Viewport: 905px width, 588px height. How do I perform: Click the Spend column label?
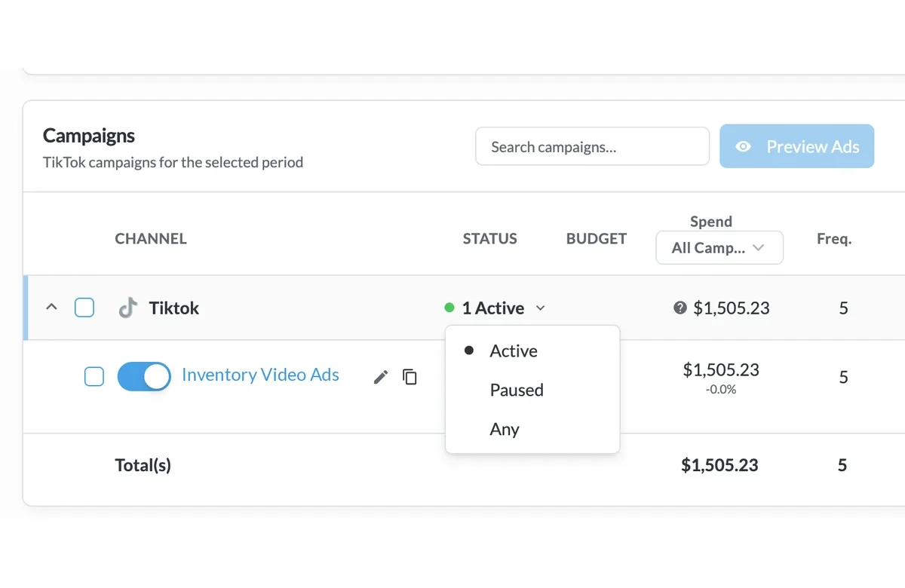pyautogui.click(x=711, y=221)
